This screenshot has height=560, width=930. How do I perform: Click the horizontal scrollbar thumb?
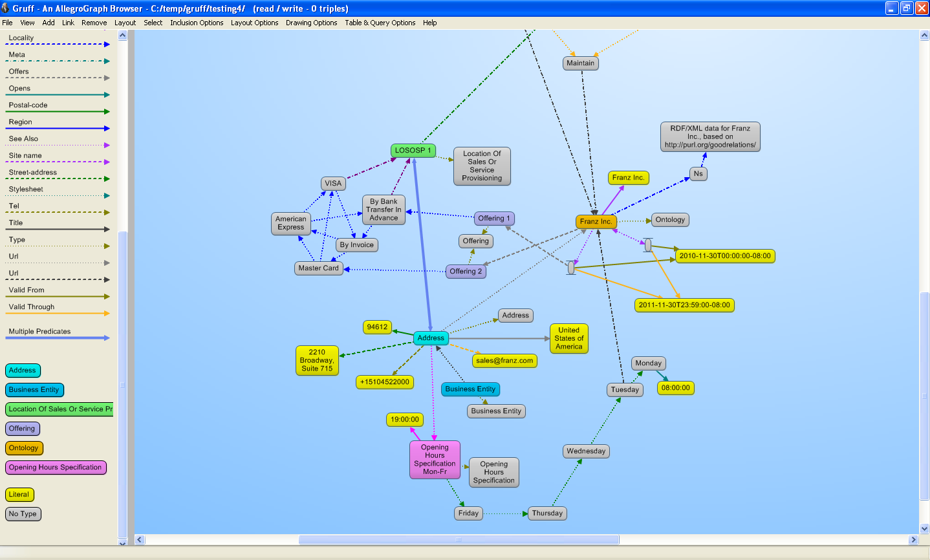pos(458,540)
